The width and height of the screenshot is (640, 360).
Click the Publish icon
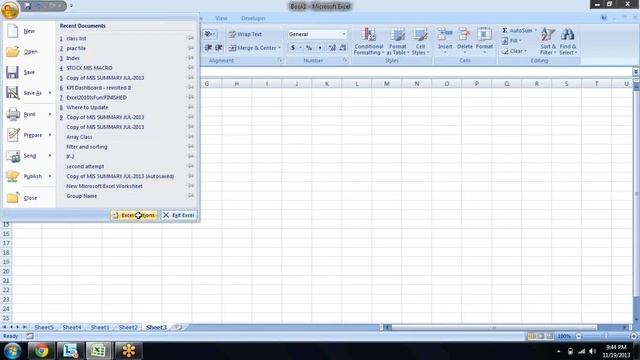pos(13,176)
